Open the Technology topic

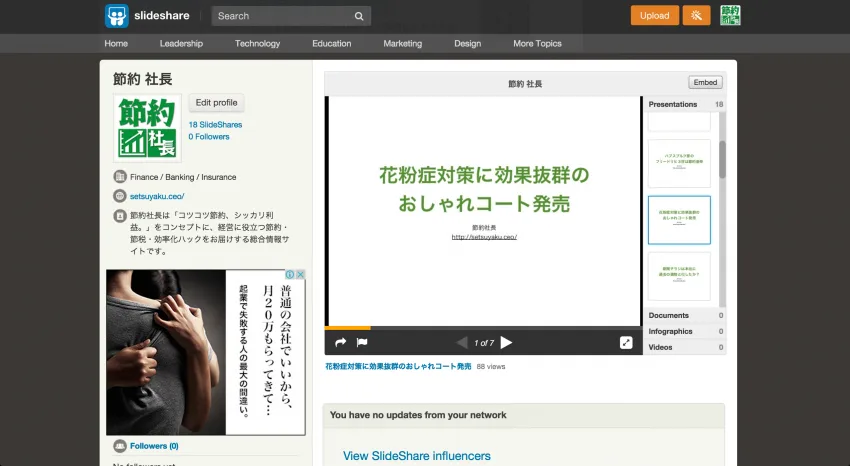tap(257, 43)
